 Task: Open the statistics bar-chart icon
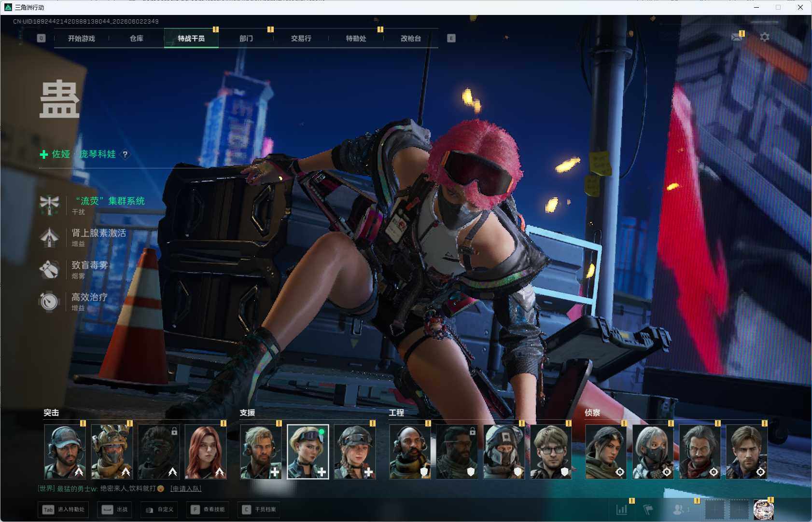[622, 509]
